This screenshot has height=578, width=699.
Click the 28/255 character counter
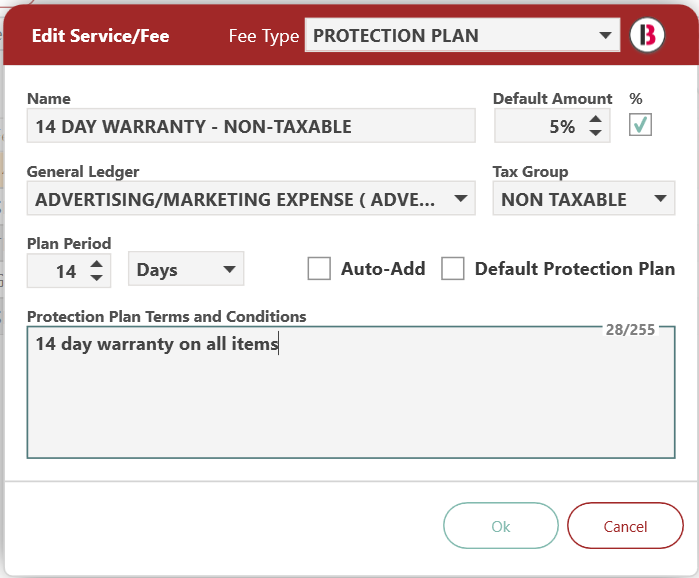(x=630, y=330)
